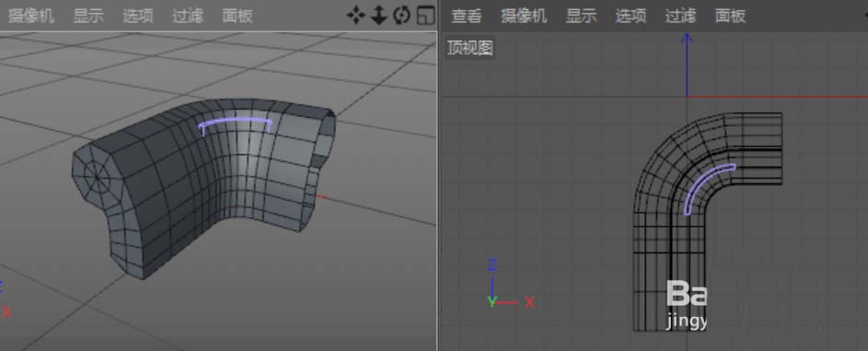868x351 pixels.
Task: Open 面板 menu in perspective viewport
Action: [x=237, y=16]
